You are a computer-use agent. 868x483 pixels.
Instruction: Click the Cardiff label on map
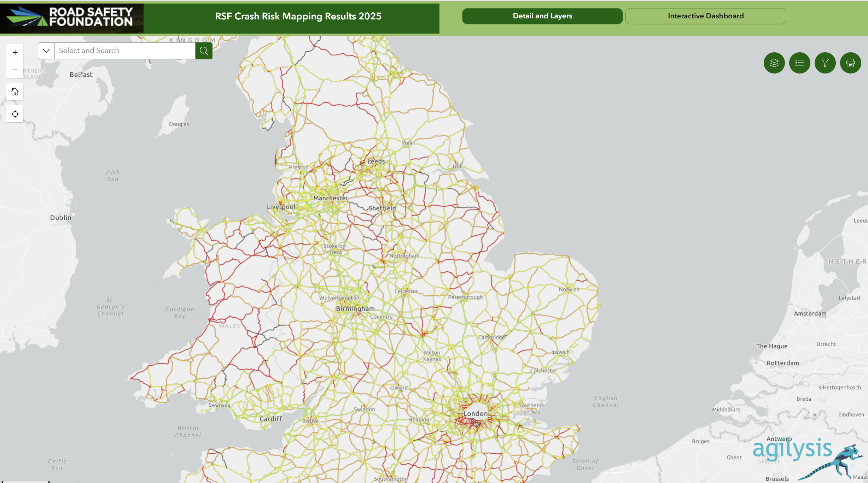pos(271,419)
